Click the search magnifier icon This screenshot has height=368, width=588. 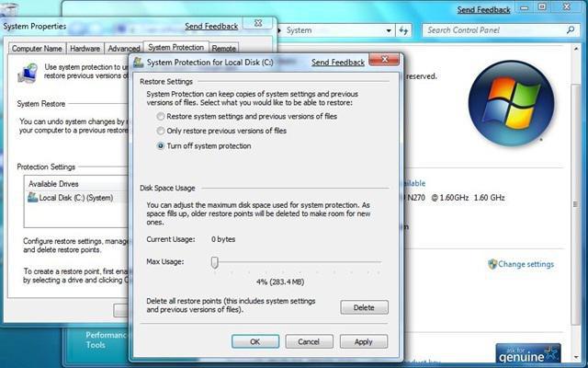click(x=571, y=30)
